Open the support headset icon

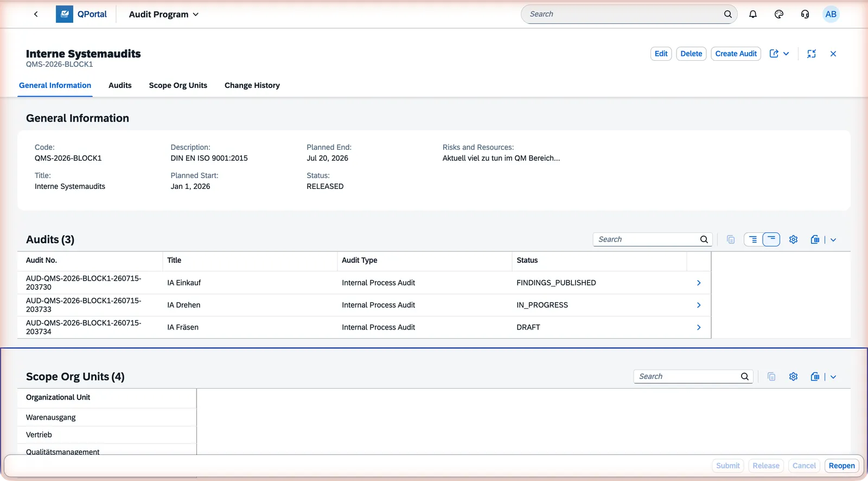coord(805,14)
